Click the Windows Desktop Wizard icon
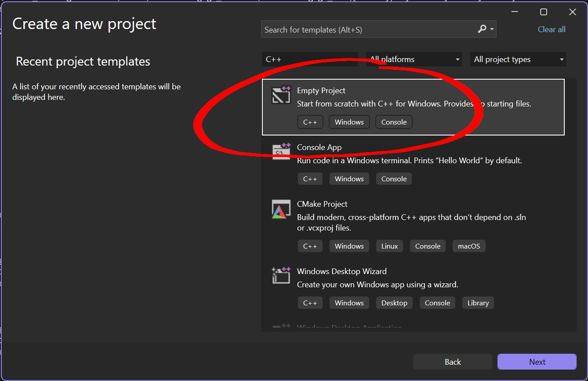 281,275
